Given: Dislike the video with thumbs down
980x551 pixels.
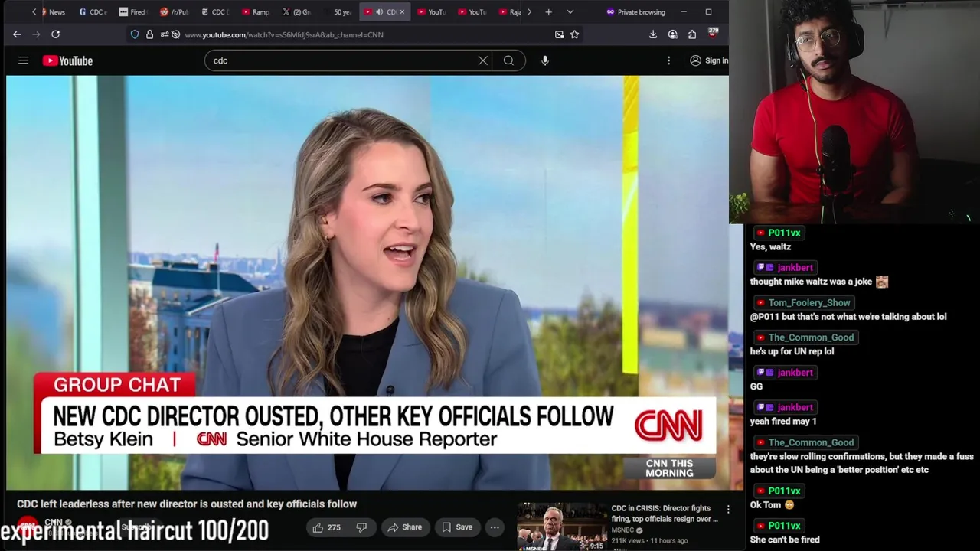Looking at the screenshot, I should (361, 527).
